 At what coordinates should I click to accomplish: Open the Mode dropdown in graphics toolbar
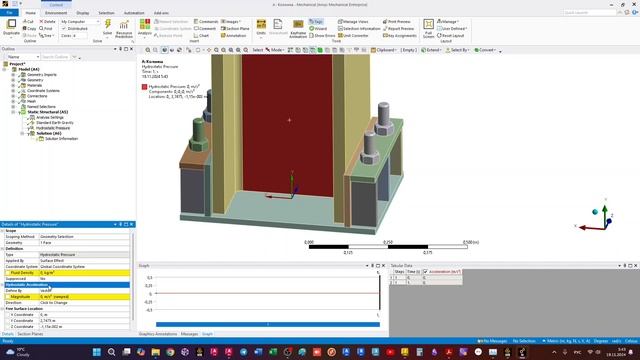(x=275, y=50)
